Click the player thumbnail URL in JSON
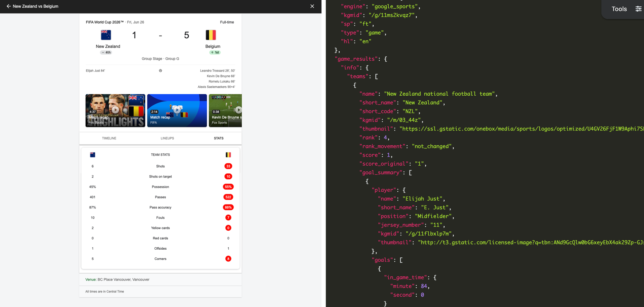This screenshot has height=307, width=644. click(x=531, y=243)
